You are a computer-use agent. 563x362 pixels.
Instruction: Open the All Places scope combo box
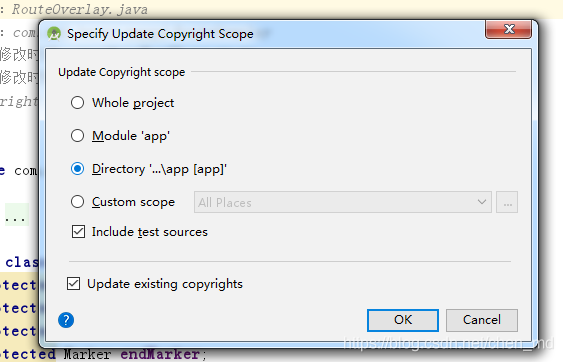click(x=343, y=202)
